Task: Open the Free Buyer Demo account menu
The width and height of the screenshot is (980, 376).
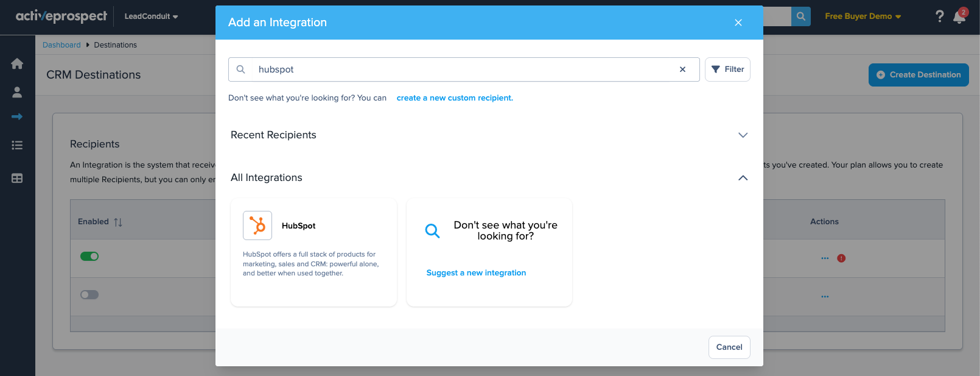Action: [863, 16]
